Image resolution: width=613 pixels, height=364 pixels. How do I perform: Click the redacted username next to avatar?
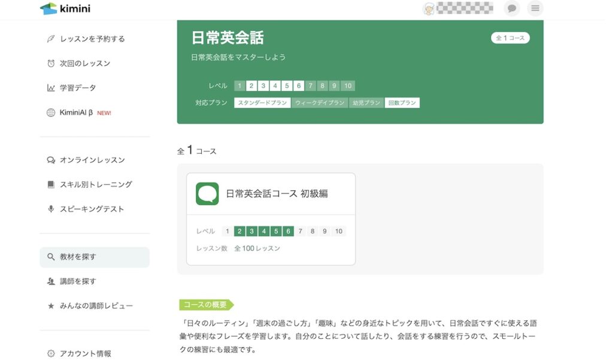465,8
